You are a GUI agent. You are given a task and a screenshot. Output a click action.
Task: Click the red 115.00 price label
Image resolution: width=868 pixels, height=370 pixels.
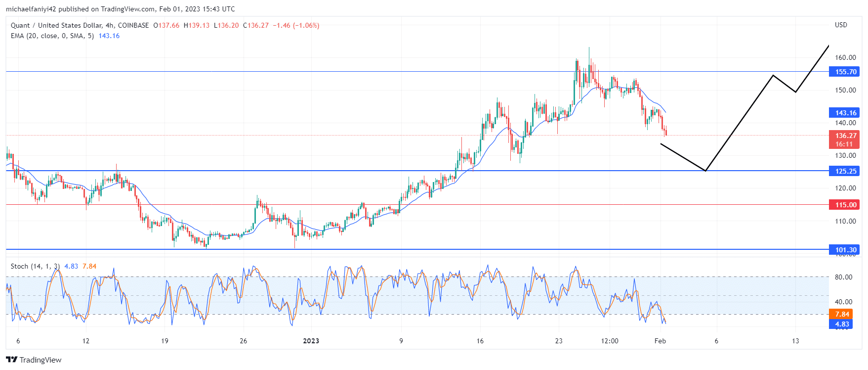[x=845, y=205]
